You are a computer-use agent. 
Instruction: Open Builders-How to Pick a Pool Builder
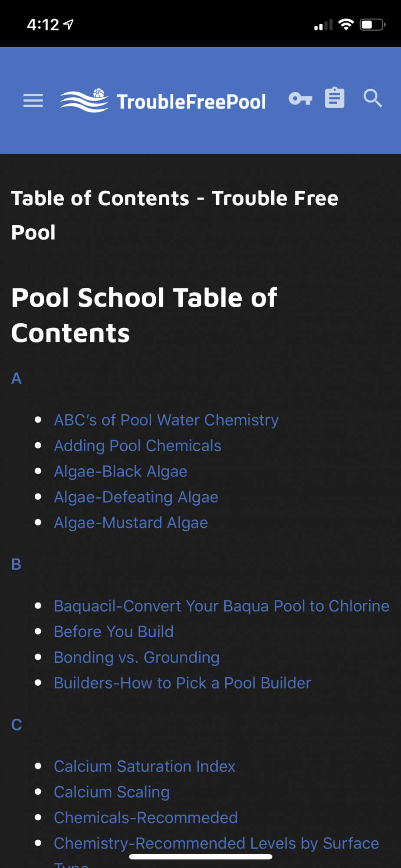point(182,683)
